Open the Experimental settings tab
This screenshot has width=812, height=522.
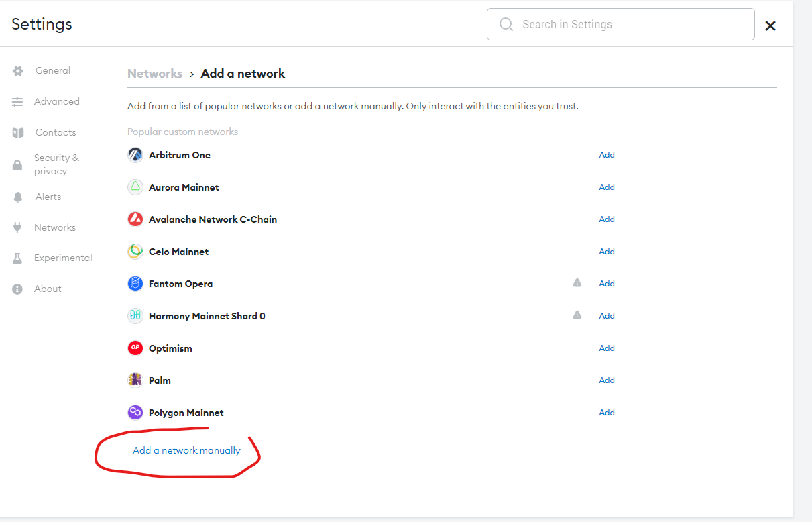[63, 258]
